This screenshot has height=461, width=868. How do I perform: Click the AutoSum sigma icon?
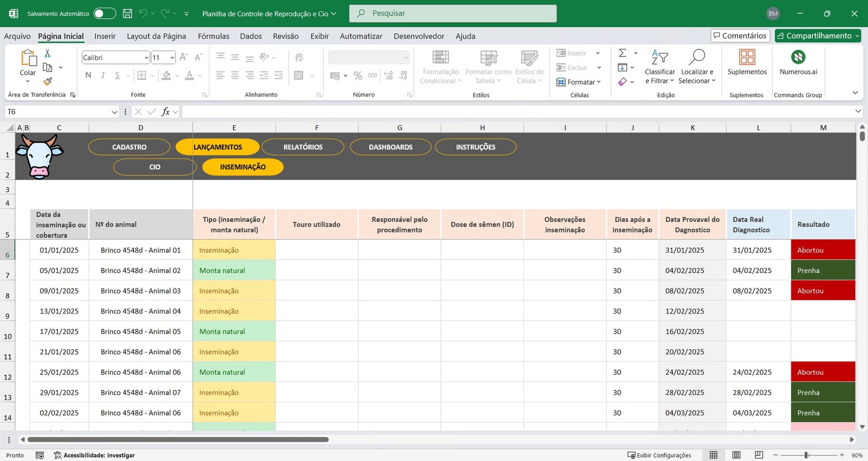point(623,53)
